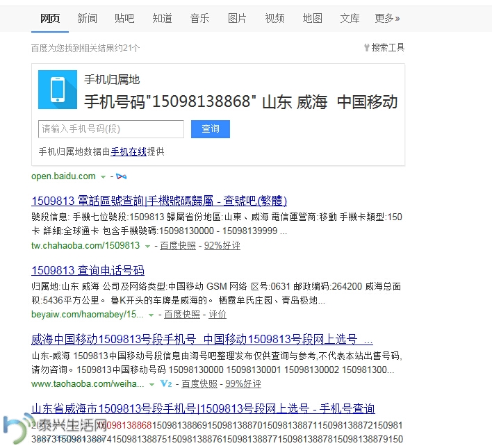This screenshot has width=492, height=448.
Task: Go to the 地图 map tab
Action: coord(313,18)
